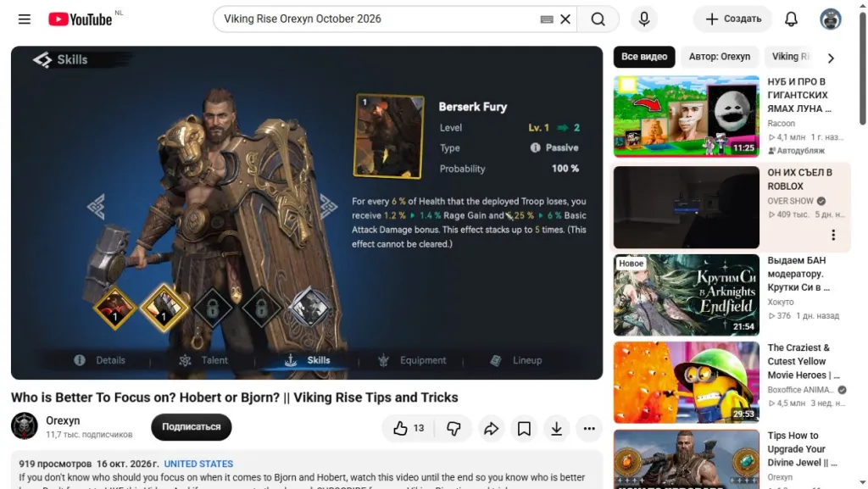Click the Talent tab in video frame
This screenshot has height=489, width=868.
[x=203, y=361]
